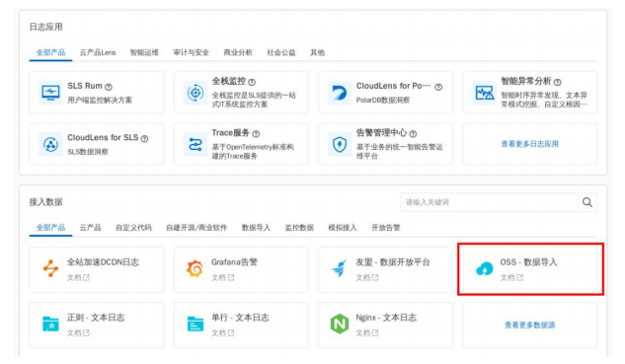Image resolution: width=625 pixels, height=364 pixels.
Task: Click the 友盟 bird logo icon
Action: click(340, 268)
